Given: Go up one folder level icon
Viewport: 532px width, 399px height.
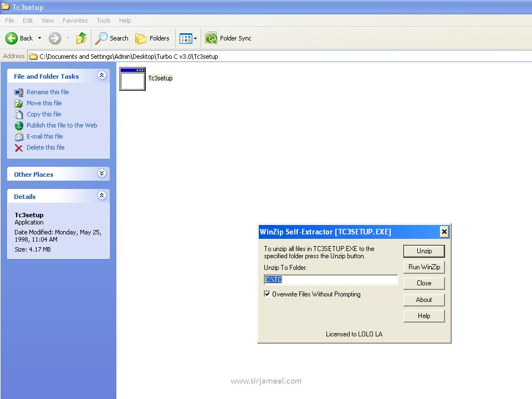Looking at the screenshot, I should click(x=81, y=38).
